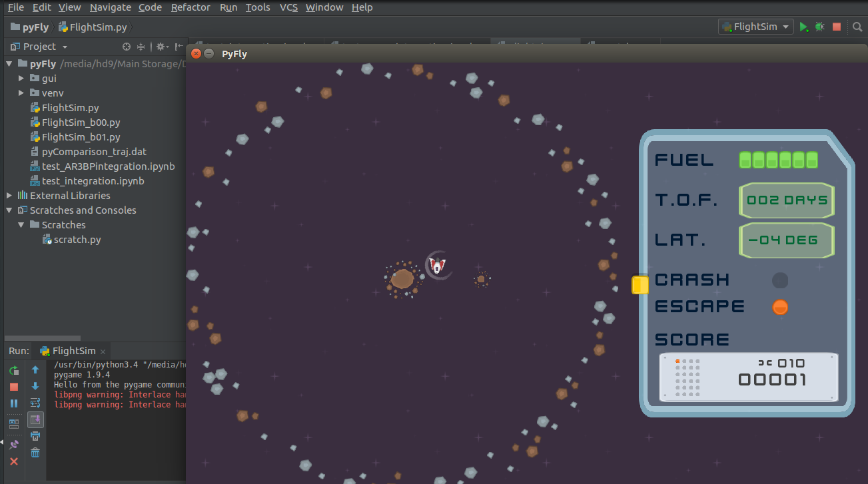The width and height of the screenshot is (868, 484).
Task: Pin the Run tab
Action: [x=14, y=444]
